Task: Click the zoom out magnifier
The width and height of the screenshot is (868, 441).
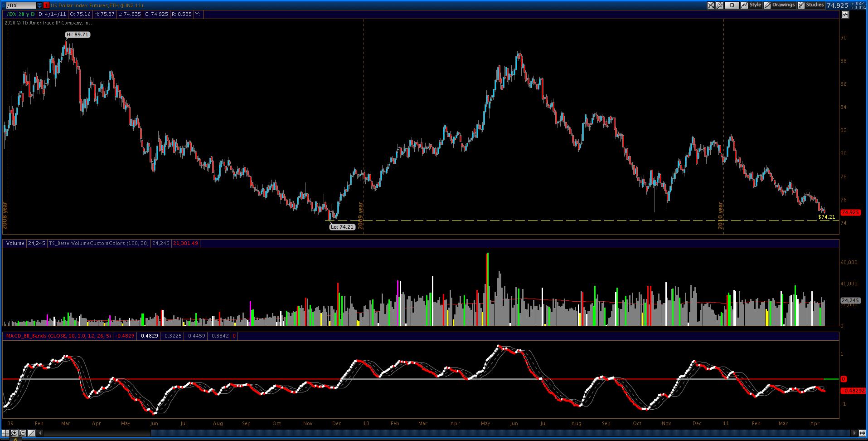Action: tap(23, 433)
